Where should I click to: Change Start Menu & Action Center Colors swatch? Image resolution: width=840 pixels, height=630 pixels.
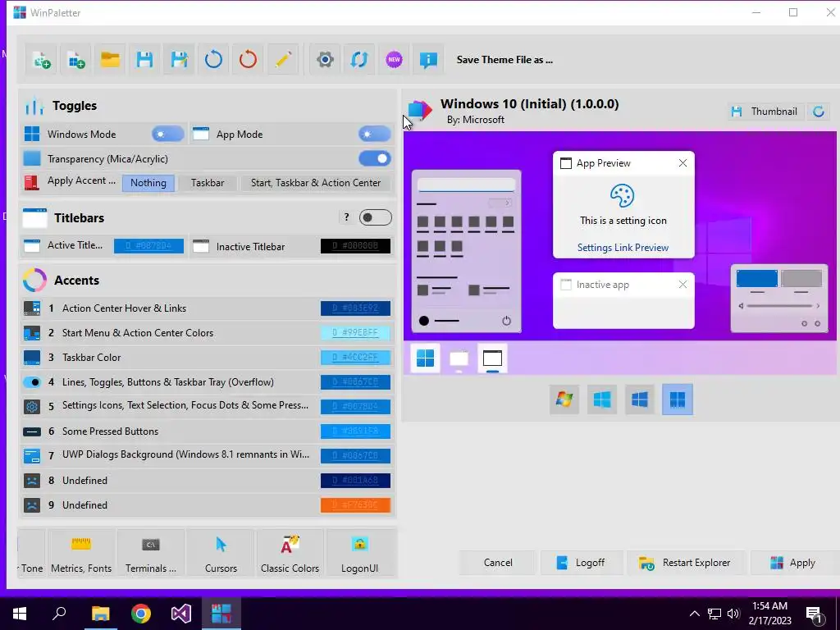coord(355,333)
